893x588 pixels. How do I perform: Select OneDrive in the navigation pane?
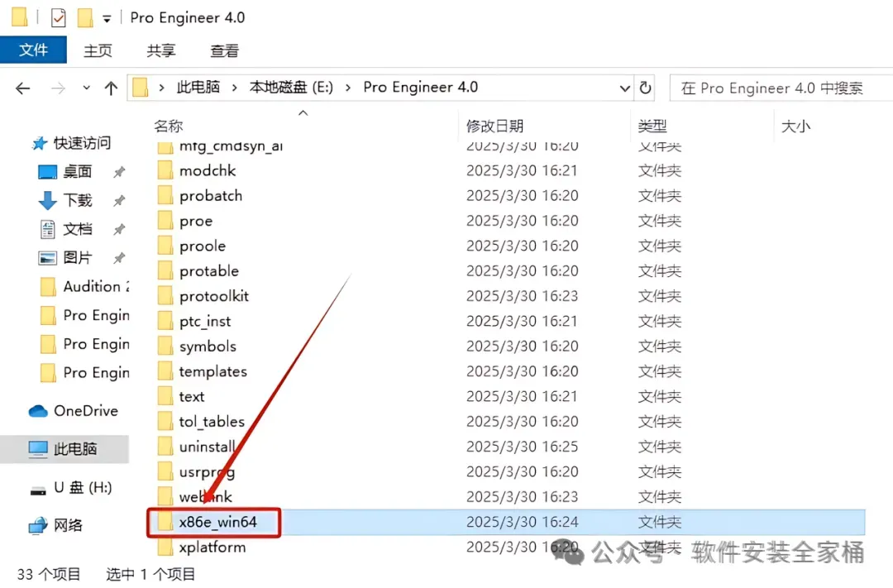(74, 411)
